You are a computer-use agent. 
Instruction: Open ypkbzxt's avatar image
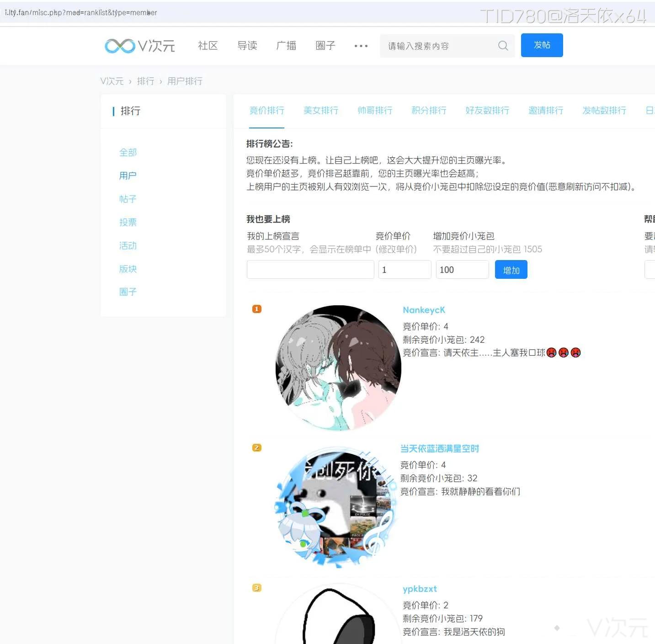pyautogui.click(x=338, y=614)
